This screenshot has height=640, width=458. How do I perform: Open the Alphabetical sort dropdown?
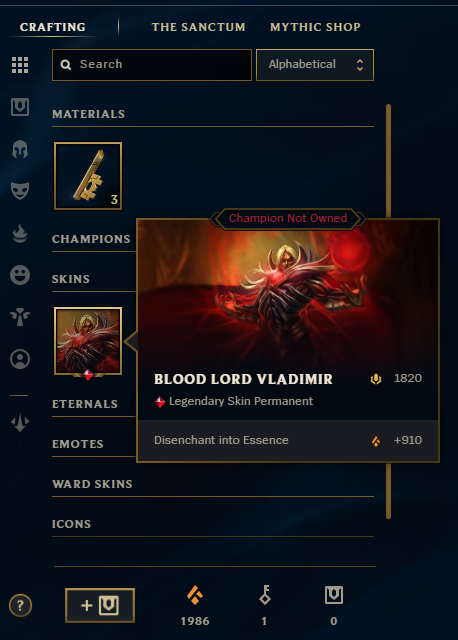pos(315,65)
